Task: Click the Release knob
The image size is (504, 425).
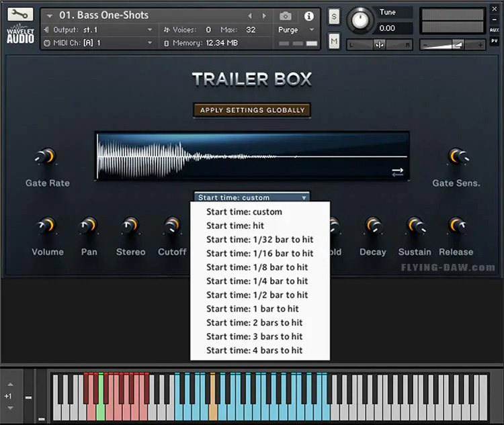Action: click(x=457, y=226)
